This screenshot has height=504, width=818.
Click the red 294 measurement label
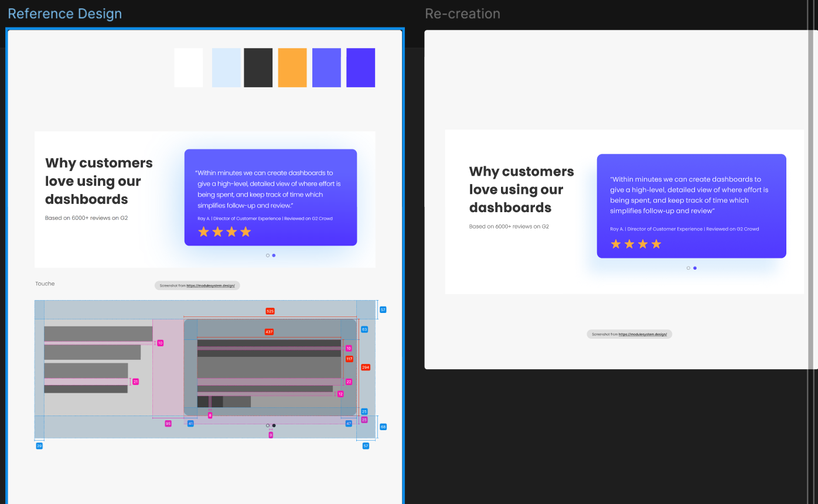tap(366, 367)
